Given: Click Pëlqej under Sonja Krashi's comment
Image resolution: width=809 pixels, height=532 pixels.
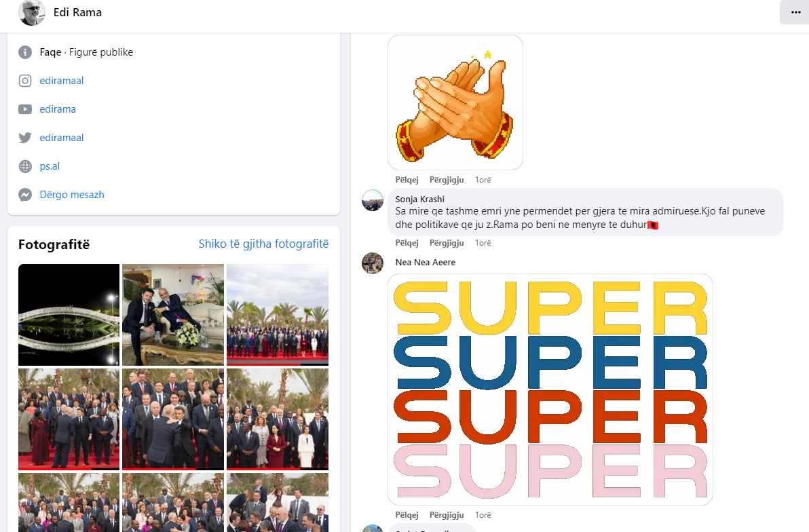Looking at the screenshot, I should [407, 242].
